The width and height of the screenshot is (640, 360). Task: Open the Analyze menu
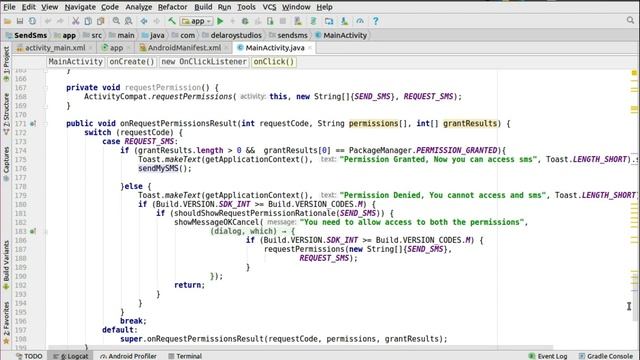[x=138, y=7]
